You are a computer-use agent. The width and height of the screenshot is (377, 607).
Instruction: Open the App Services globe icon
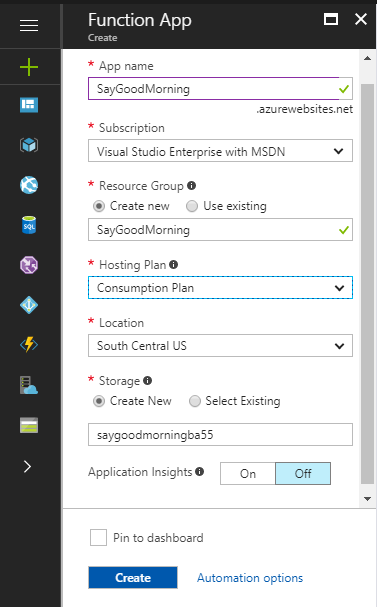29,185
